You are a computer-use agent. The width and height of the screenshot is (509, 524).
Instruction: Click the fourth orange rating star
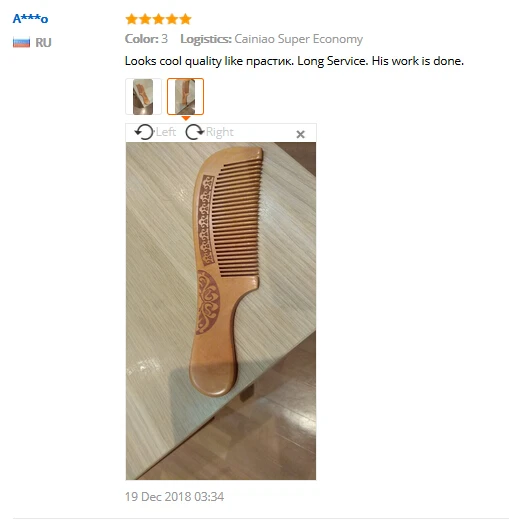(x=172, y=19)
